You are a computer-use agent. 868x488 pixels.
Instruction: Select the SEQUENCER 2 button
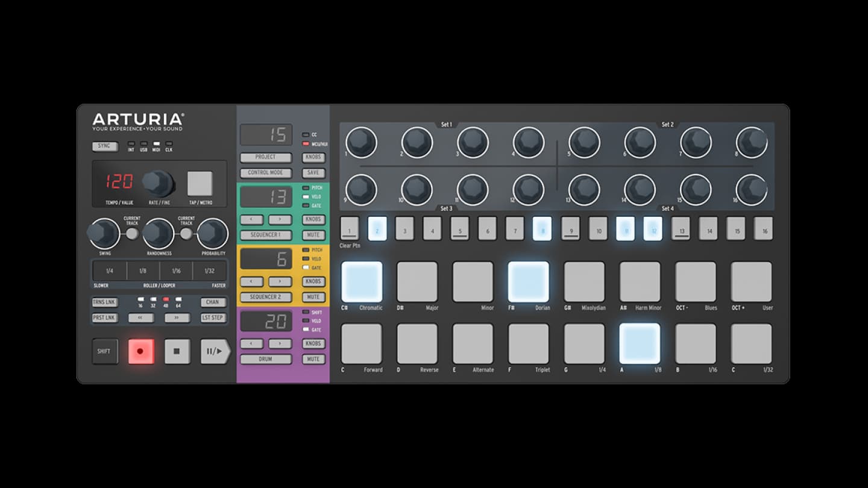pos(266,297)
